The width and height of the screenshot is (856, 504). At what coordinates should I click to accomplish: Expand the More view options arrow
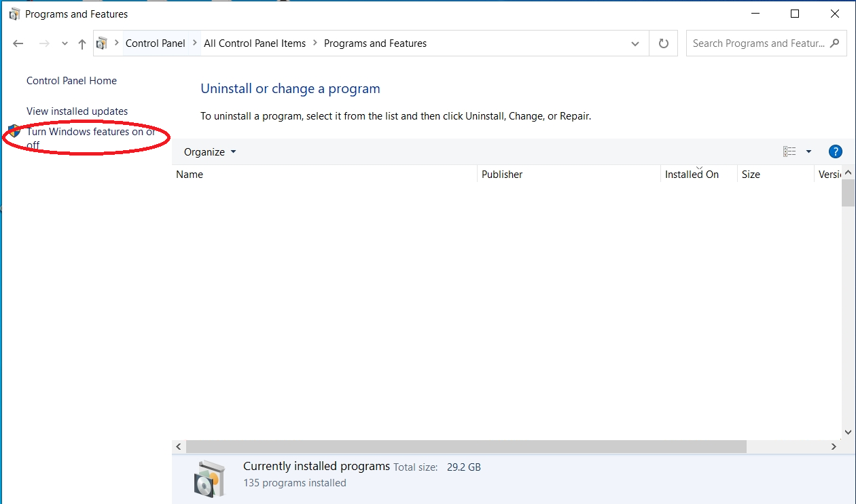[808, 151]
